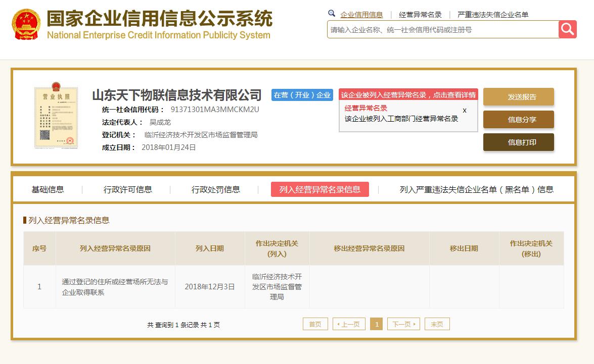The width and height of the screenshot is (594, 364).
Task: Close the 经营异常名录 popup with x
Action: coord(465,111)
